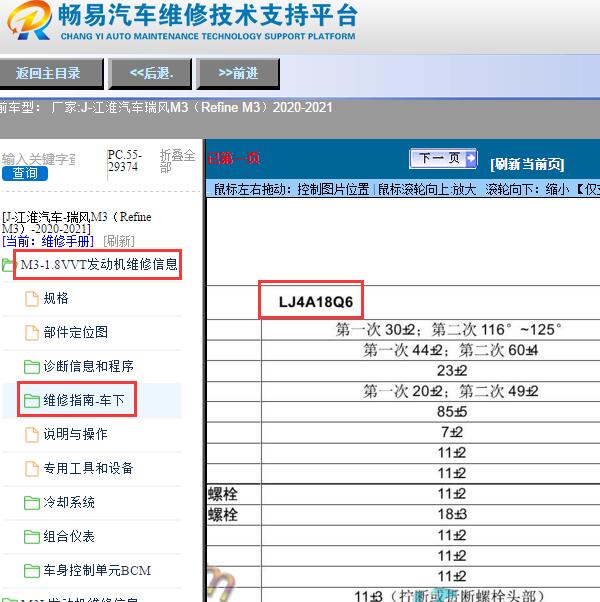The image size is (600, 602).
Task: Click the 18±3 torque value cell
Action: pyautogui.click(x=452, y=514)
